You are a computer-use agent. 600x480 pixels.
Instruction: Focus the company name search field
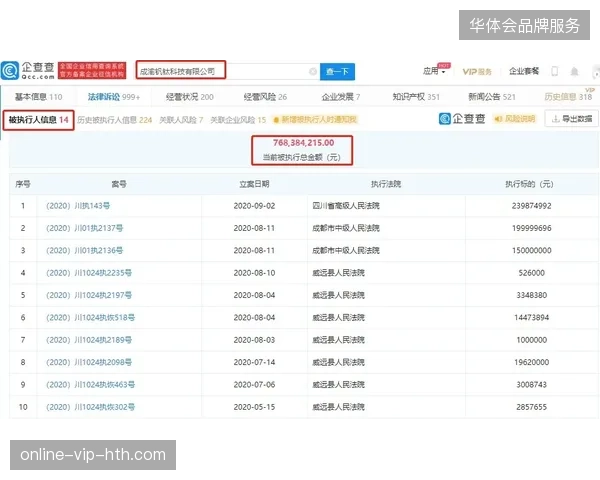(x=226, y=72)
